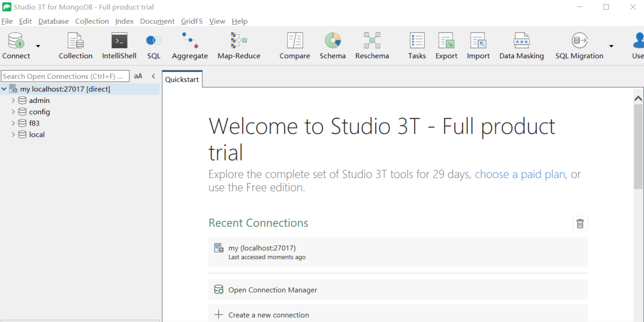Select the config database in tree
The image size is (644, 322).
39,112
